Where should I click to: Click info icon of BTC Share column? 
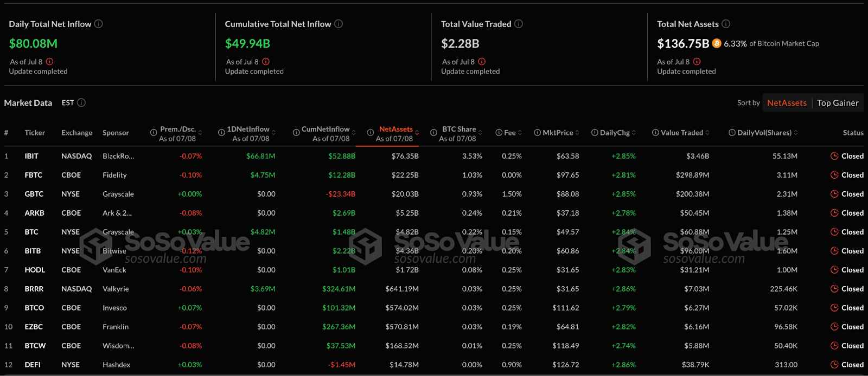click(x=433, y=133)
